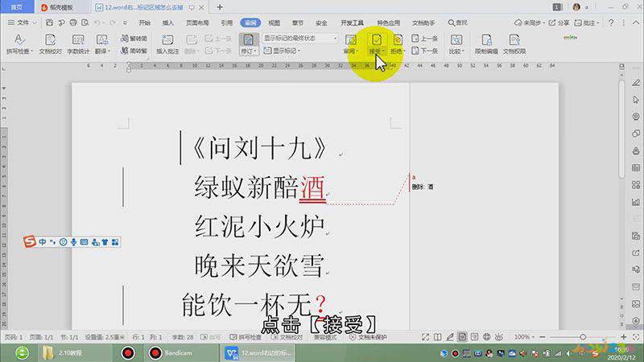The height and width of the screenshot is (362, 644).
Task: Go to 上一条 revision beside 拒绝
Action: coord(425,38)
